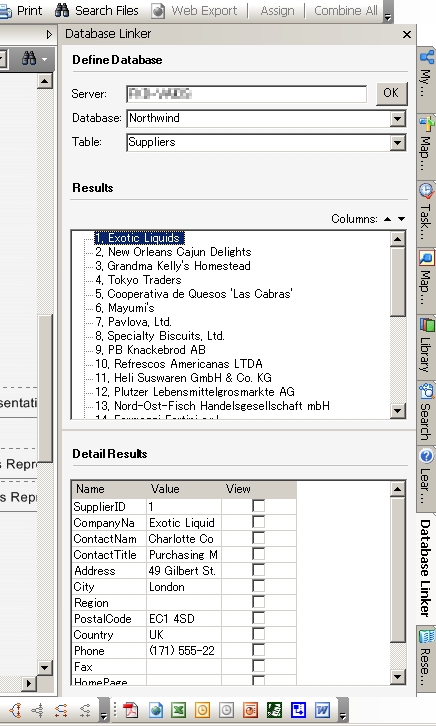Open the dropdown arrow beside the left-panel binoculars

[44, 59]
